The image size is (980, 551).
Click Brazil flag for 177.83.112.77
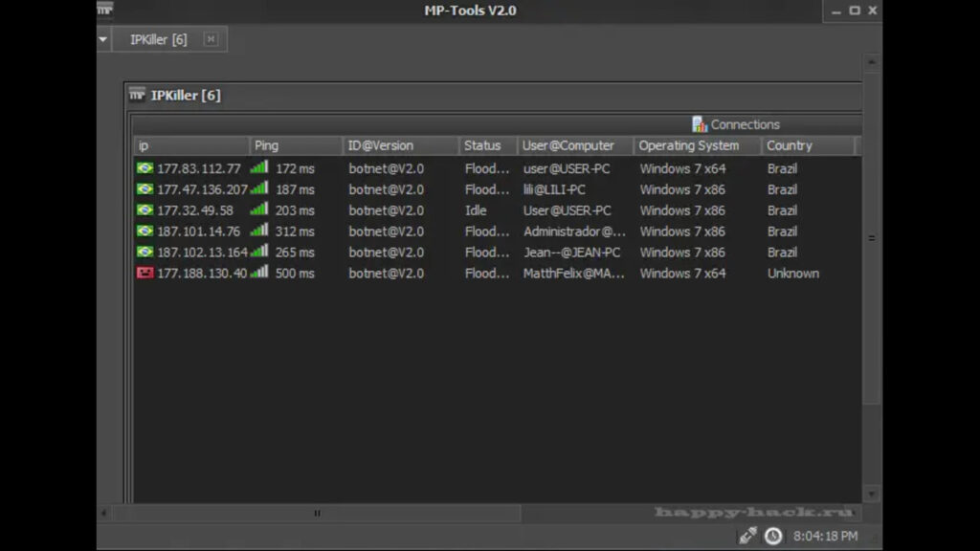[145, 168]
